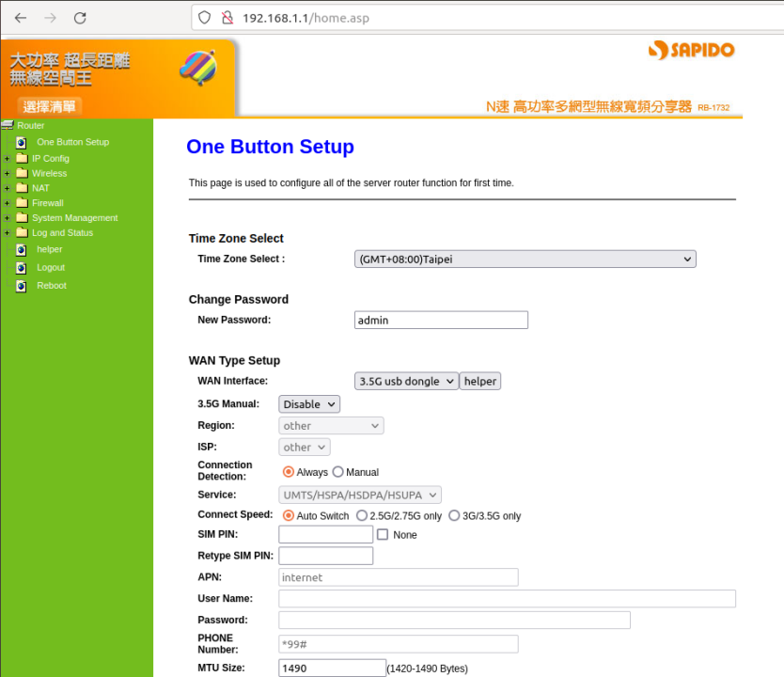Click the Retype SIM PIN field
The image size is (784, 677).
click(325, 556)
